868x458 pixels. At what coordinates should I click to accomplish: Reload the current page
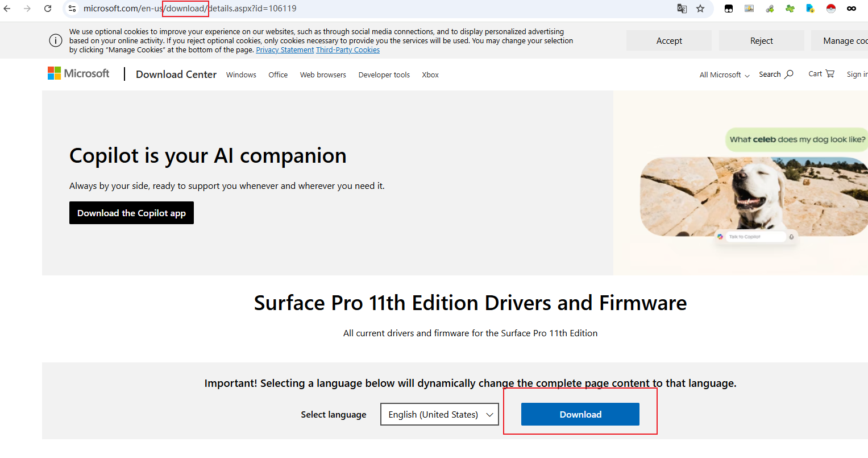pos(48,9)
